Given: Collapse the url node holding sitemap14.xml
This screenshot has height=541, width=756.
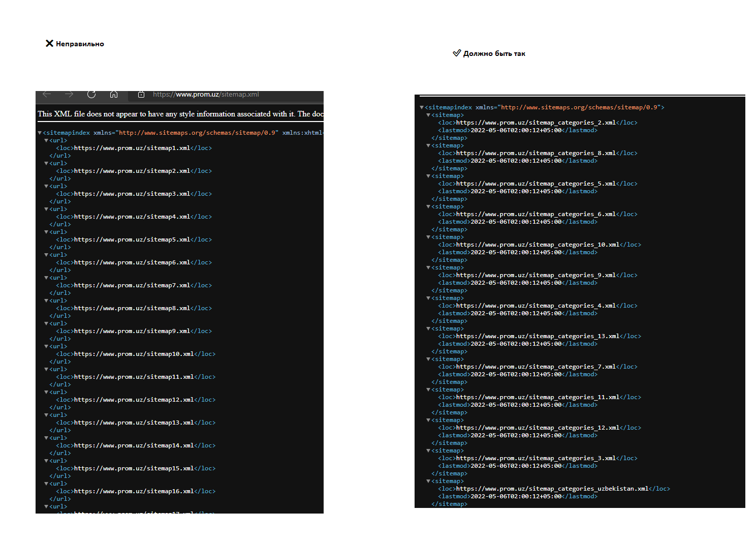Looking at the screenshot, I should pyautogui.click(x=46, y=438).
